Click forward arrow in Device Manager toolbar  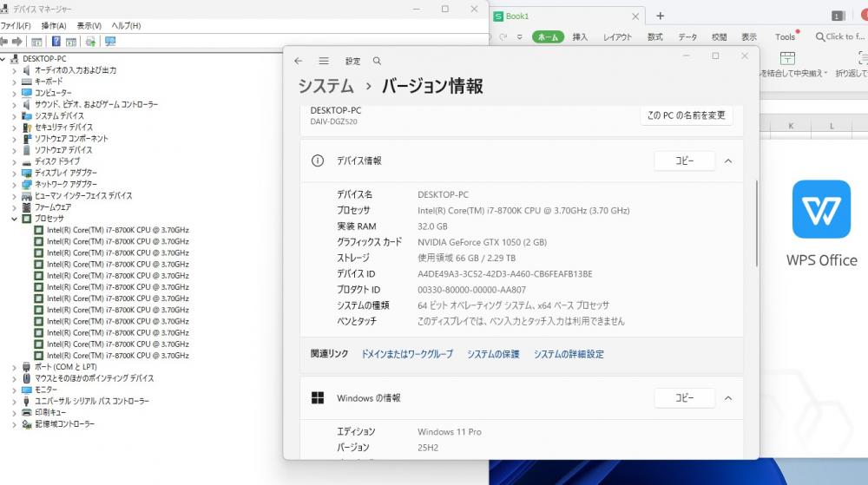17,42
